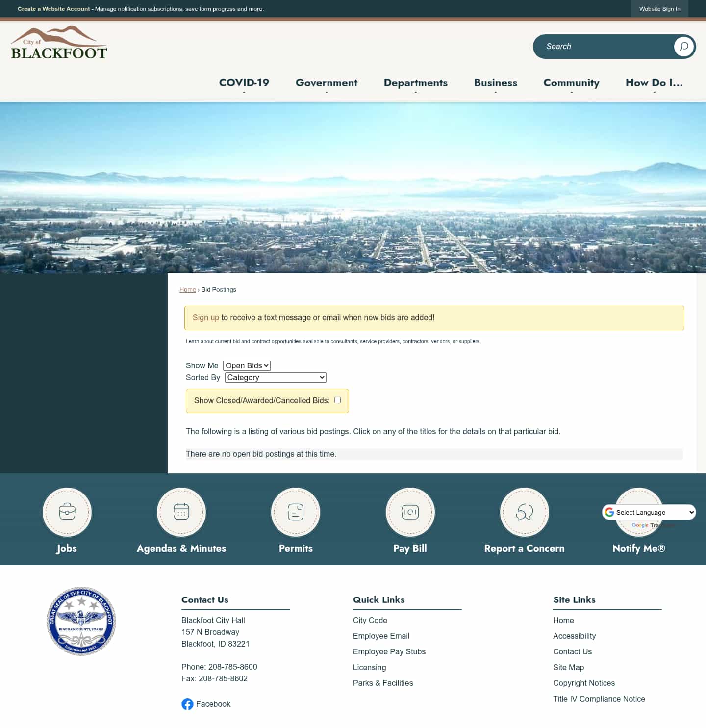Click Website Sign In

coord(659,8)
